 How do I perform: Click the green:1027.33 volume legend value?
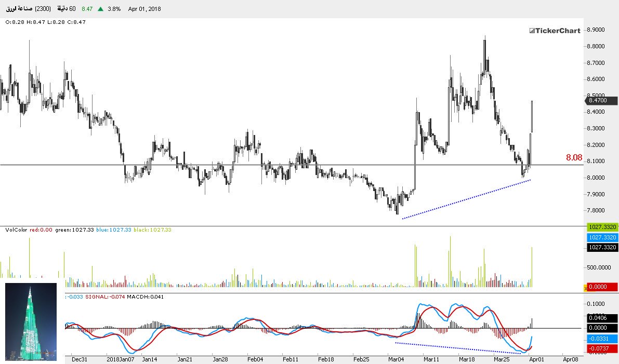pos(74,230)
